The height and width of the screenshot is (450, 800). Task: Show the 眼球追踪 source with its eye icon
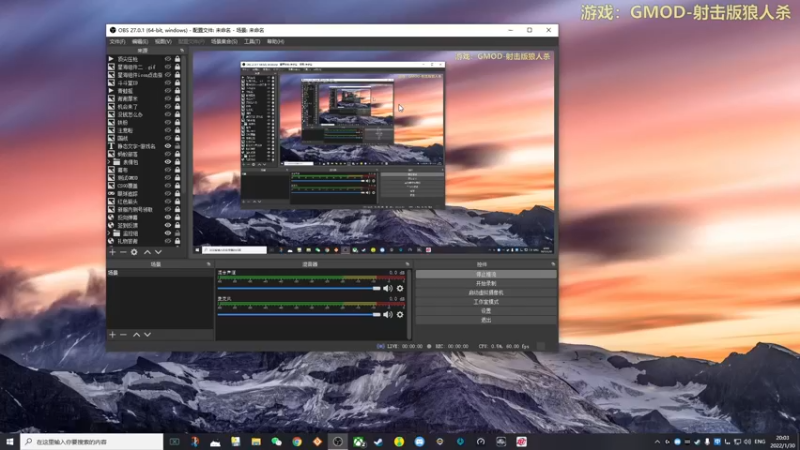coord(168,193)
